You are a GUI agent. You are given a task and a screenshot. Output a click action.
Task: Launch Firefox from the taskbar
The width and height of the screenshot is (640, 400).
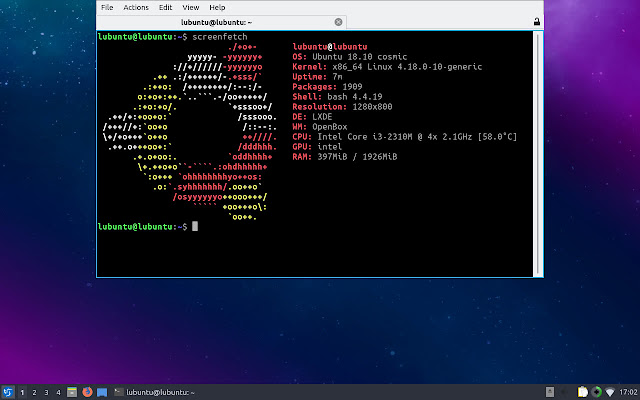point(87,392)
